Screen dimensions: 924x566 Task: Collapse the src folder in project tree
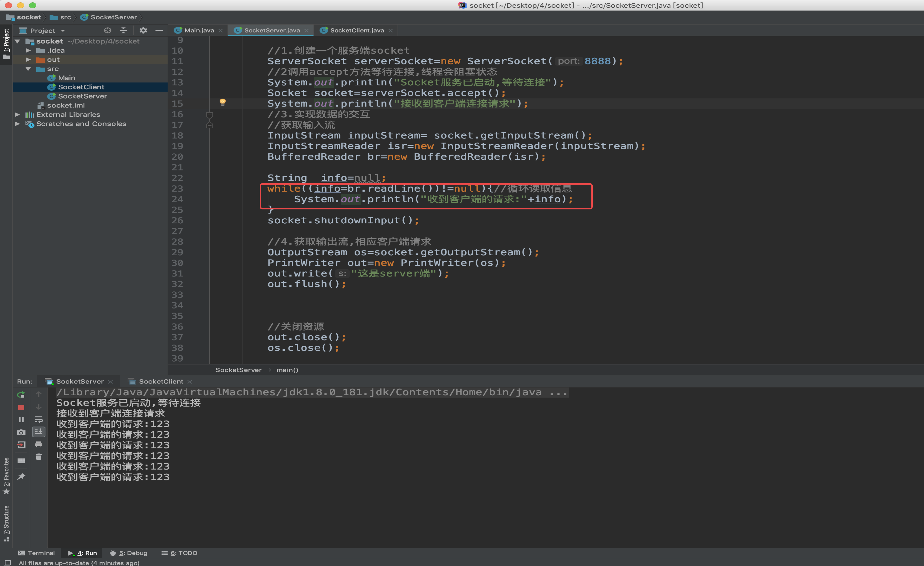[x=28, y=69]
